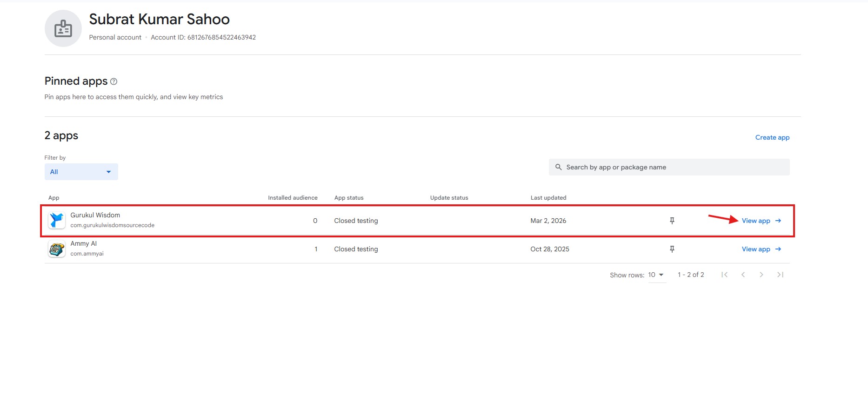Click the Ammy AI app icon
Screen dimensions: 868x397
click(57, 249)
